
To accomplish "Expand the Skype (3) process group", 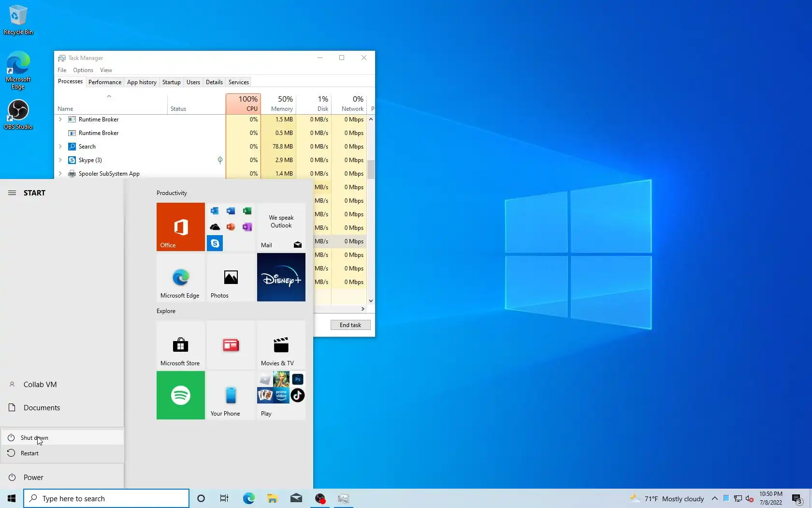I will point(60,160).
